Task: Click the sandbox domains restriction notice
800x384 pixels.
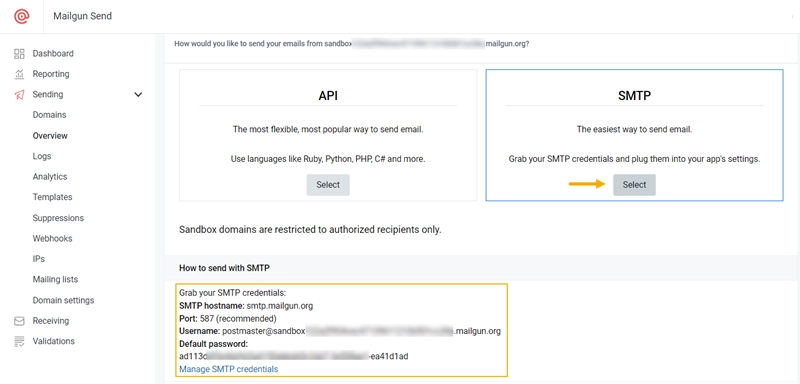Action: pos(310,229)
